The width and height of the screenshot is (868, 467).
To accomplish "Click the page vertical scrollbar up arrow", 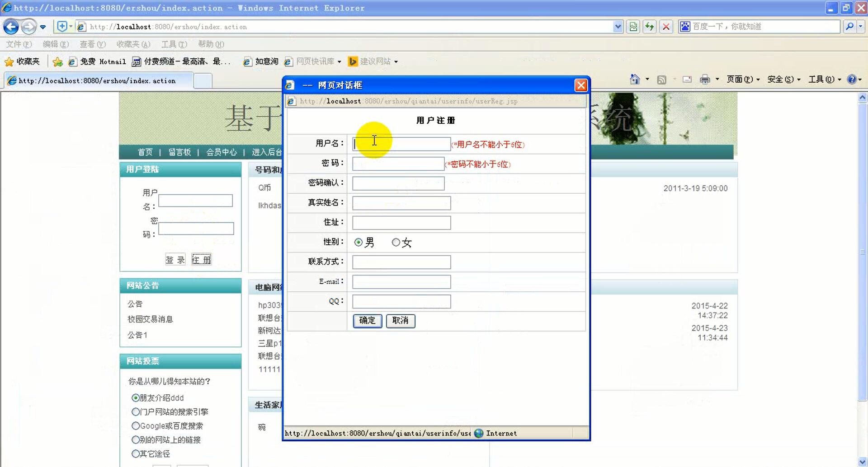I will click(x=863, y=97).
